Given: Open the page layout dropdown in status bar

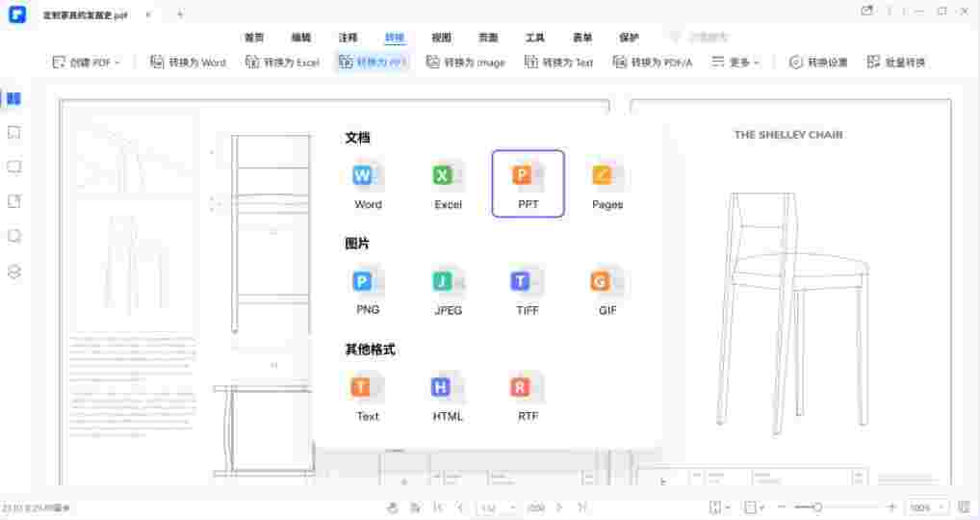Looking at the screenshot, I should 755,507.
